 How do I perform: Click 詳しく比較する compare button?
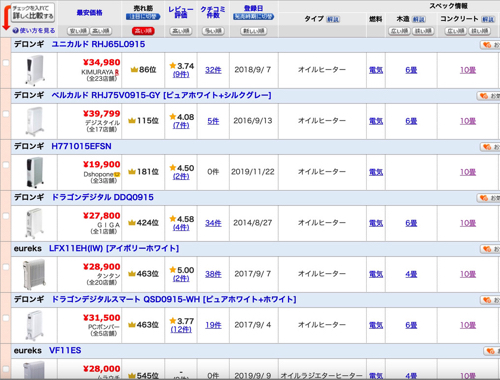point(33,12)
